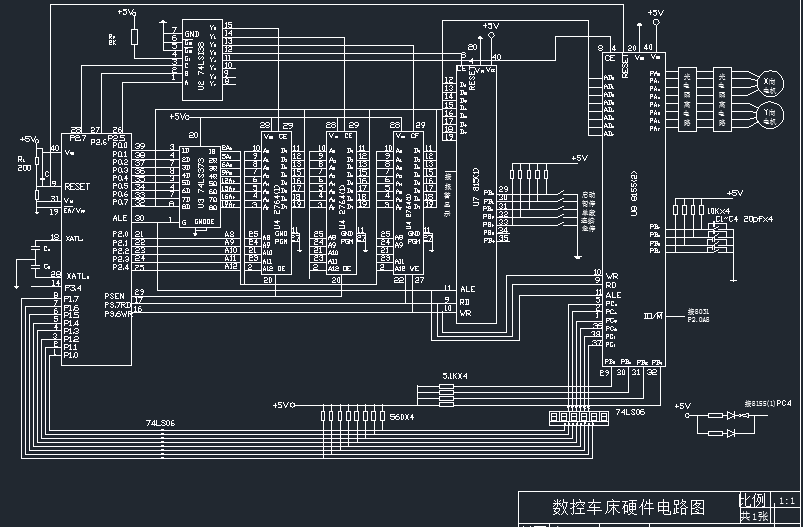Select the GND label on 74LS138
The height and width of the screenshot is (527, 803).
pos(192,34)
